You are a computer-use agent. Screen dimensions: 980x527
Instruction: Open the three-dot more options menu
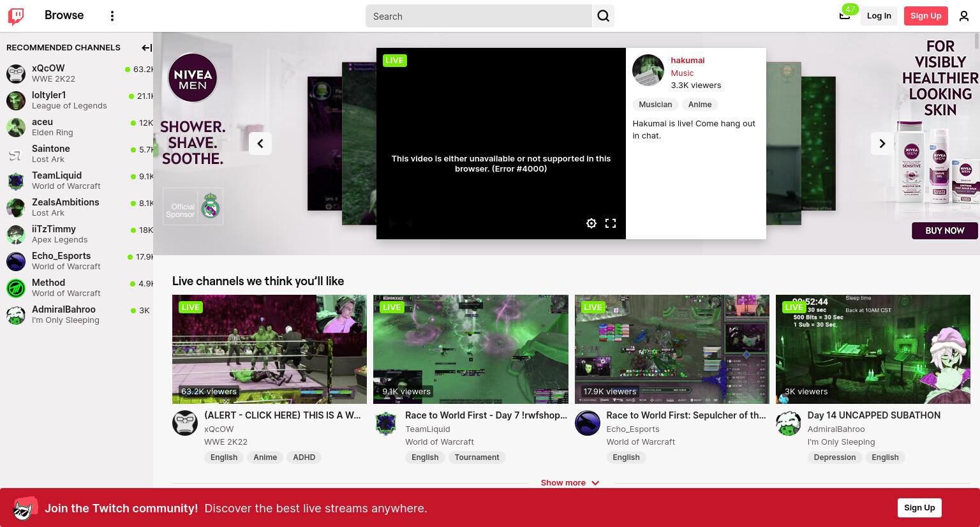pyautogui.click(x=112, y=16)
